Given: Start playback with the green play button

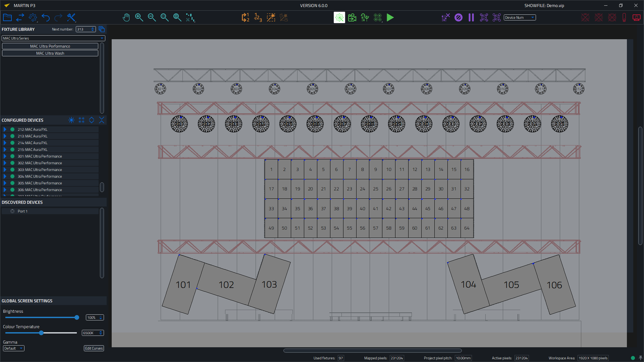Looking at the screenshot, I should click(x=390, y=17).
